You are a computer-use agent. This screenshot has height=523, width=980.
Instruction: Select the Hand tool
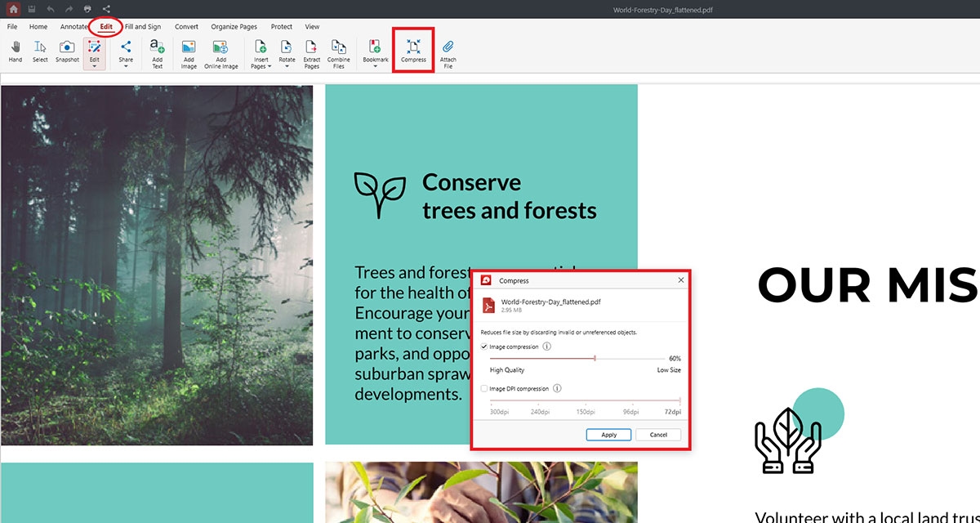pyautogui.click(x=16, y=51)
